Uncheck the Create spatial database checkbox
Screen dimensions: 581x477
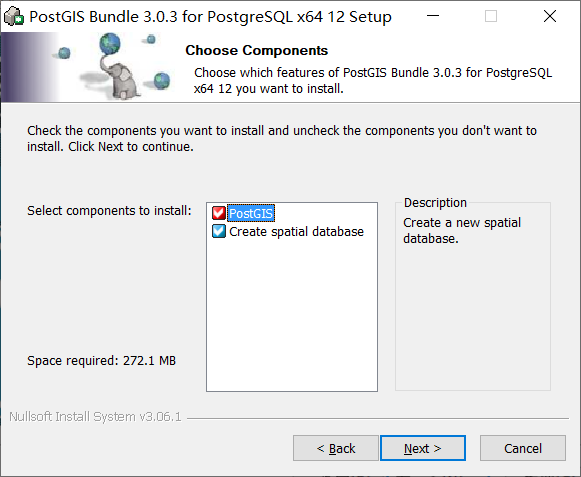click(219, 231)
